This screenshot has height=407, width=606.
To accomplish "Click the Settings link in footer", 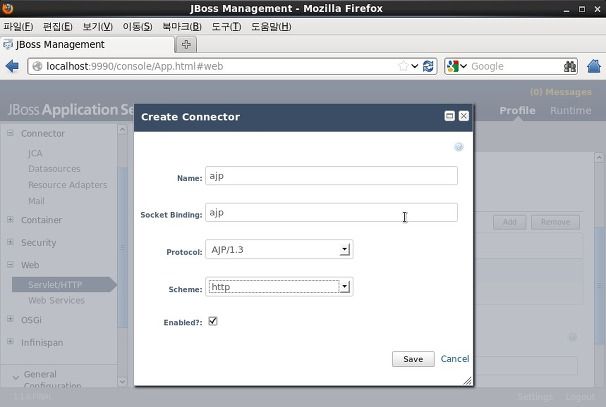I will [x=535, y=397].
